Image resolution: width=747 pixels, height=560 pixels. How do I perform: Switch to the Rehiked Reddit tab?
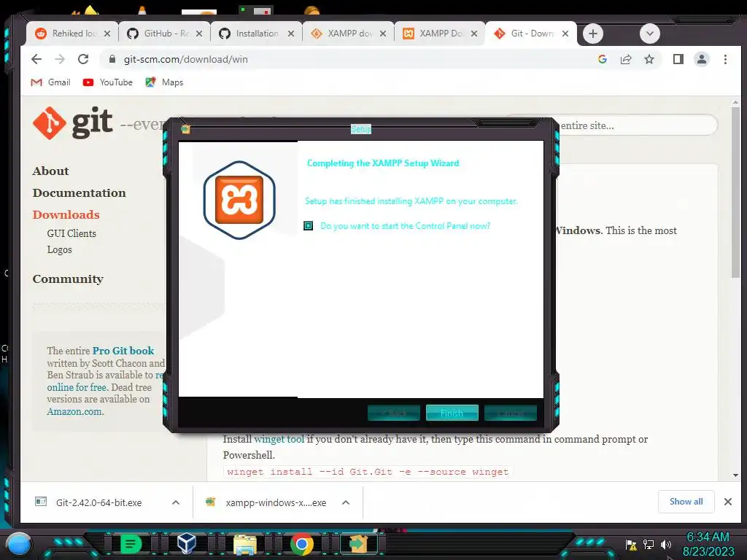pos(72,34)
